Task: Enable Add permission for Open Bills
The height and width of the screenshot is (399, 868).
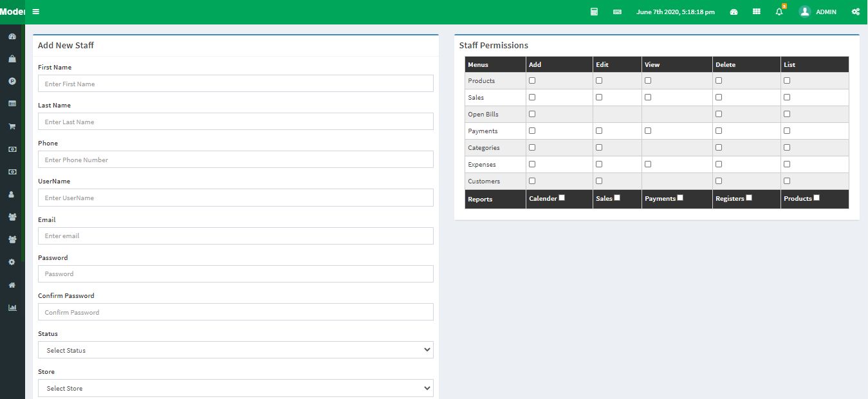Action: point(532,114)
